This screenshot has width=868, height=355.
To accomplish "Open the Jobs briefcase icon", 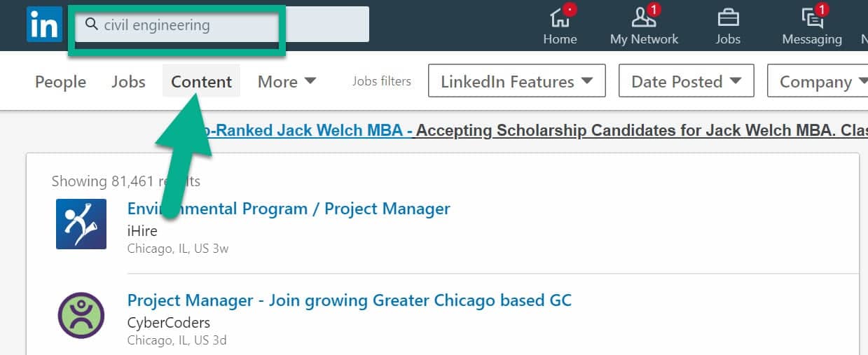I will click(728, 16).
